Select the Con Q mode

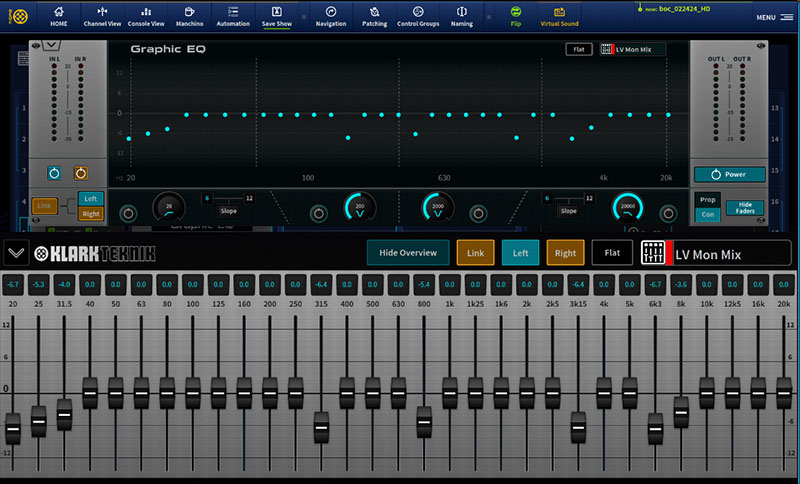(708, 214)
